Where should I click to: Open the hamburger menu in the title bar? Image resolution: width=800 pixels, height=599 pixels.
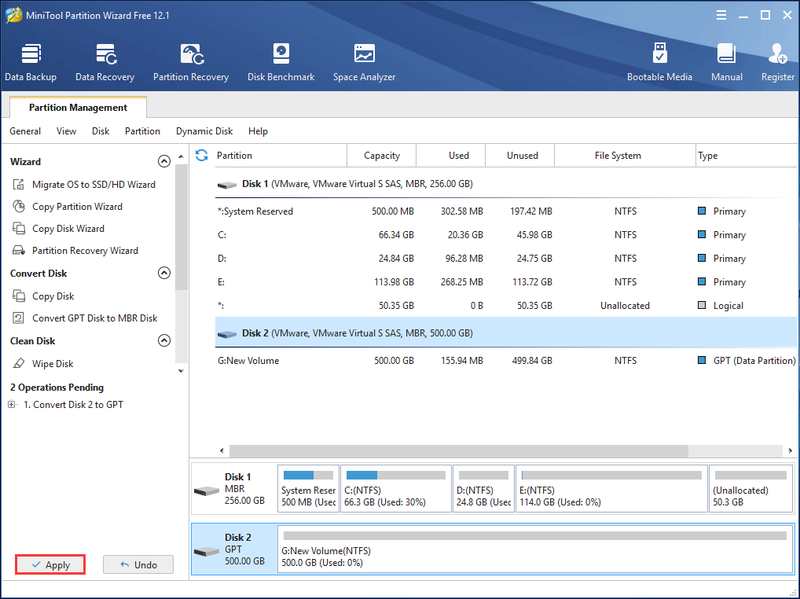coord(721,15)
